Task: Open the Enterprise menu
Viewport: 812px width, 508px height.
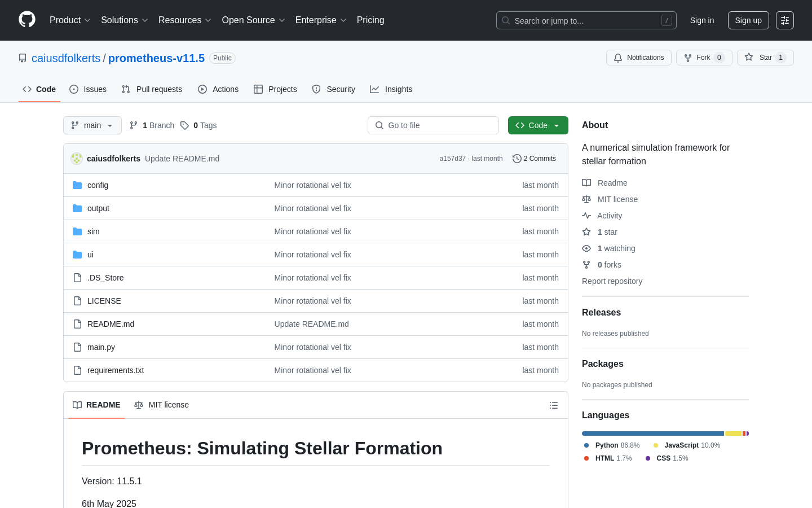Action: tap(321, 20)
